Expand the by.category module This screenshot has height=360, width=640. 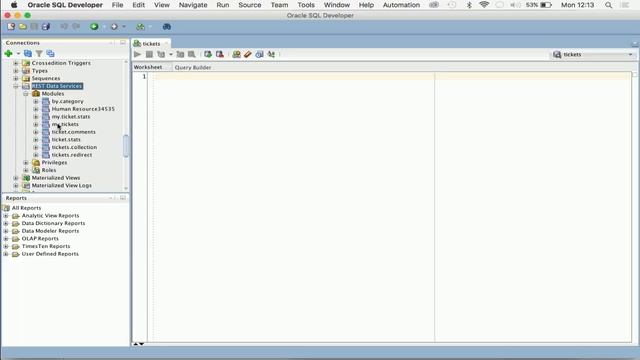point(36,101)
